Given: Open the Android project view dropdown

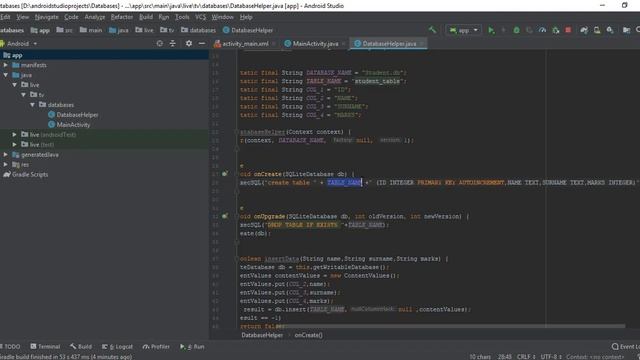Looking at the screenshot, I should point(19,44).
